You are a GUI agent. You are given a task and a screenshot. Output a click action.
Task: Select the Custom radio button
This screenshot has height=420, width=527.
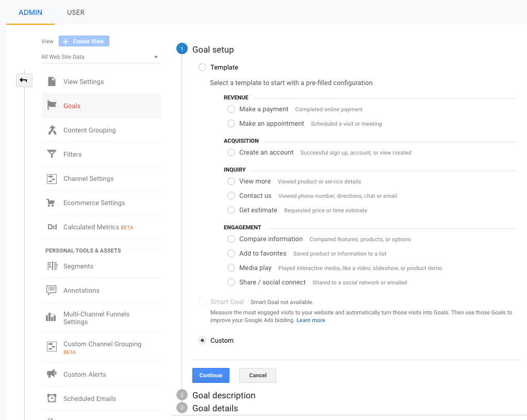pyautogui.click(x=202, y=340)
